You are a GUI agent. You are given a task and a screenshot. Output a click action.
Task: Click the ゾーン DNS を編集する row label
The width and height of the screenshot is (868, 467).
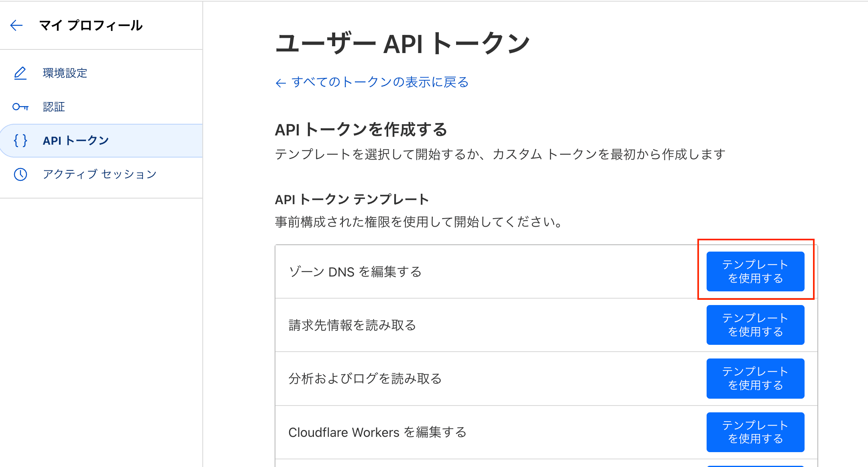coord(355,272)
